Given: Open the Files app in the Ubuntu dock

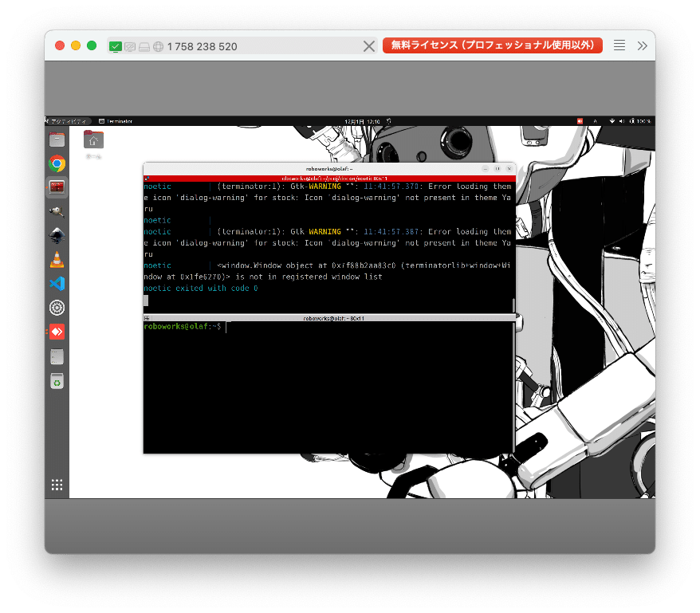Looking at the screenshot, I should point(57,139).
